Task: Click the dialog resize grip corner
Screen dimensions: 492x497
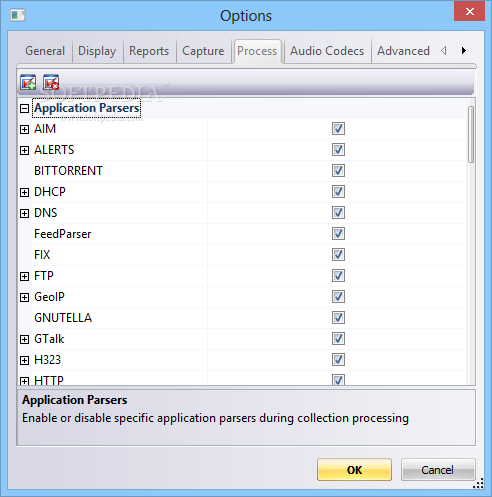Action: coord(479,484)
